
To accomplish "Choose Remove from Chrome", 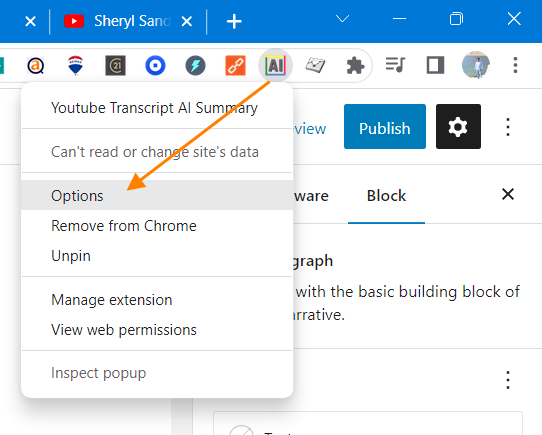I will (x=157, y=226).
